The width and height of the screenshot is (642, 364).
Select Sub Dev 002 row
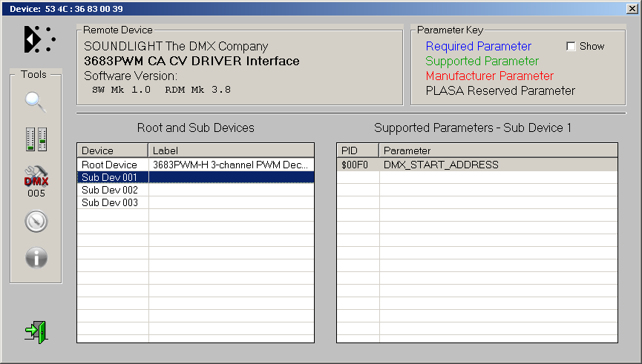(109, 190)
